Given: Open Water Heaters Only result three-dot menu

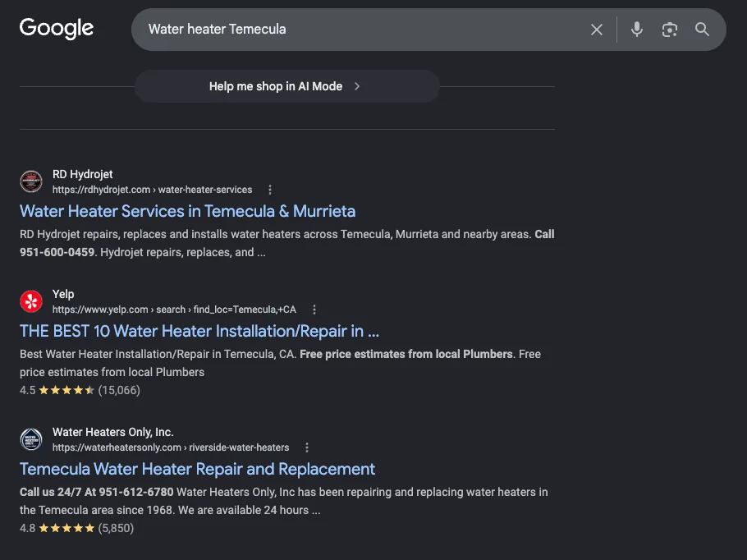Looking at the screenshot, I should [x=307, y=448].
